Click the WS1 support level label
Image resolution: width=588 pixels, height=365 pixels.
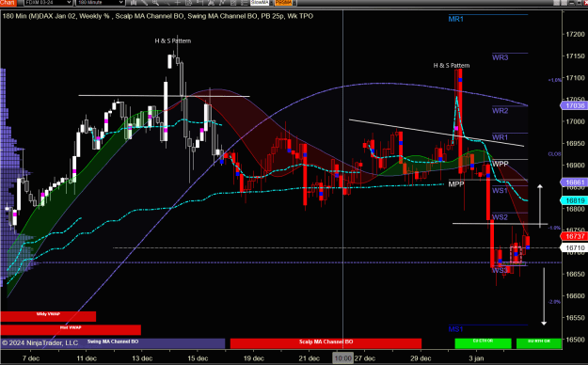(x=500, y=191)
